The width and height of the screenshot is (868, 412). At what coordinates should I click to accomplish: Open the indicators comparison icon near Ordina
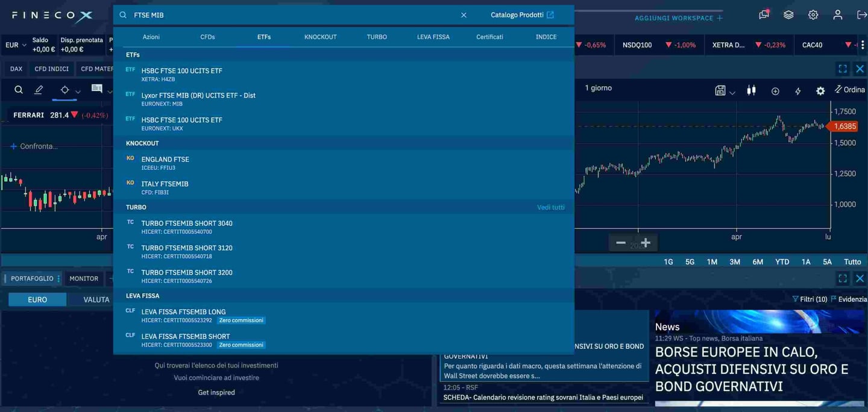[x=751, y=90]
